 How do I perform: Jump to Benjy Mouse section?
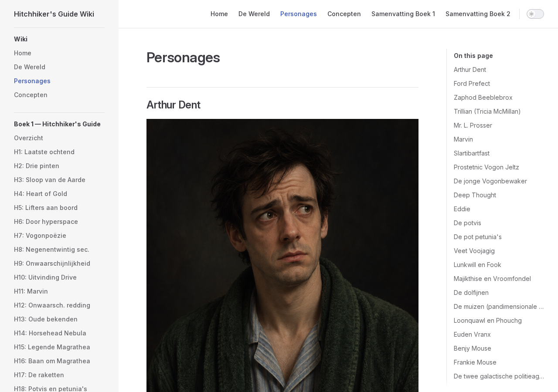pos(473,348)
